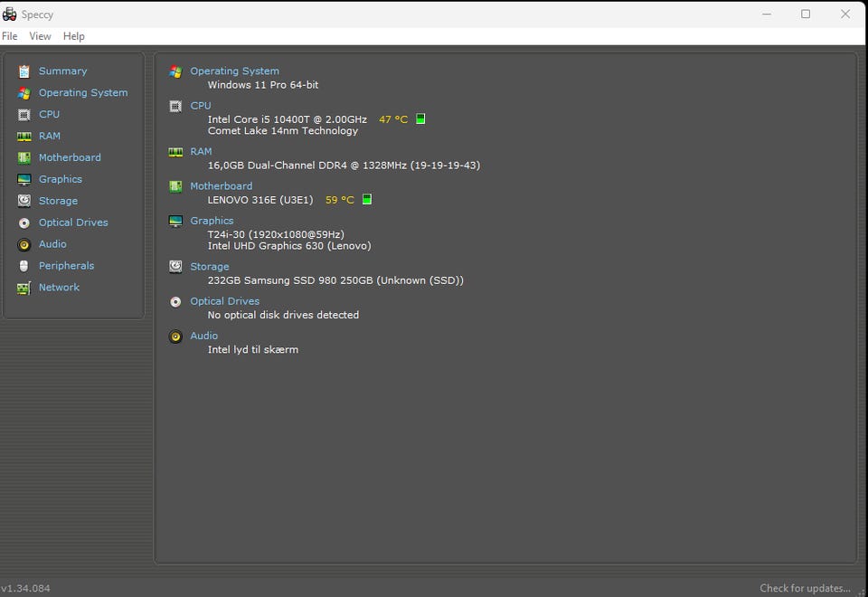The height and width of the screenshot is (597, 868).
Task: Maximize the Speccy window
Action: 806,14
